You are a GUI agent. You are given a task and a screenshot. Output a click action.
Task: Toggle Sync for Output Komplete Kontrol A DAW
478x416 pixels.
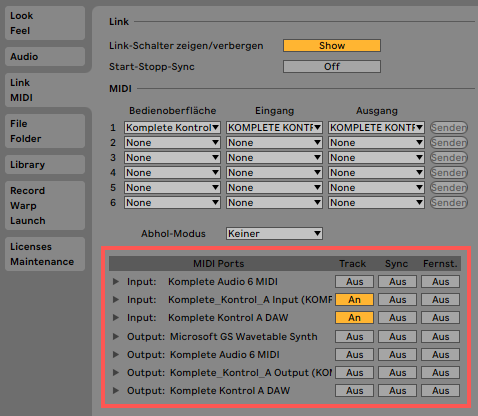click(x=397, y=391)
